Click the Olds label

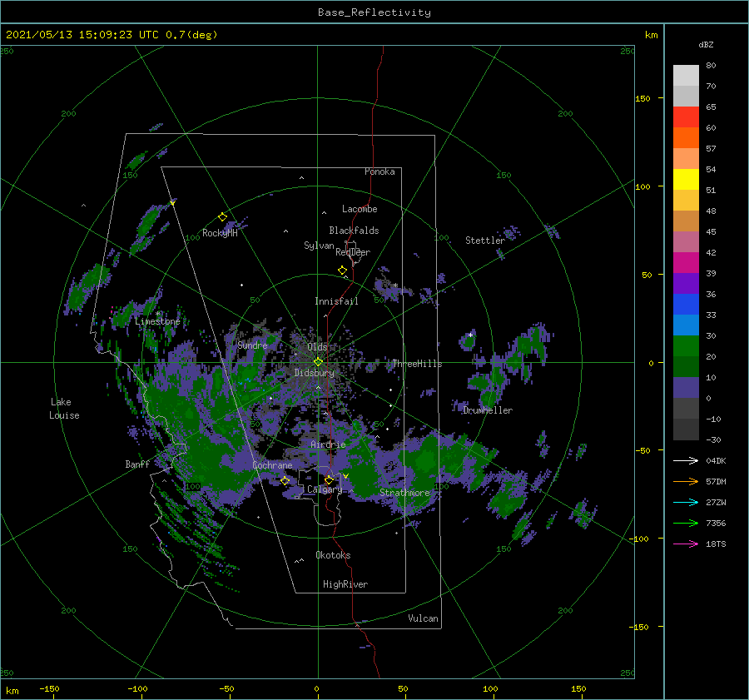317,347
